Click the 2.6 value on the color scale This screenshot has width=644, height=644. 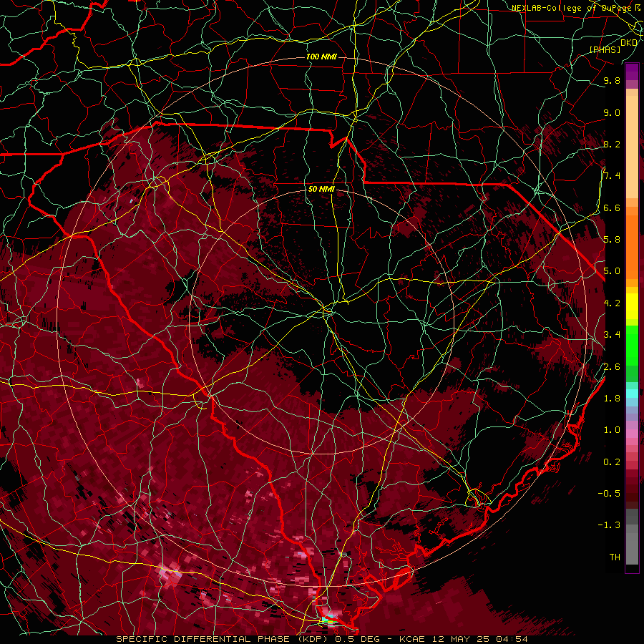point(612,367)
